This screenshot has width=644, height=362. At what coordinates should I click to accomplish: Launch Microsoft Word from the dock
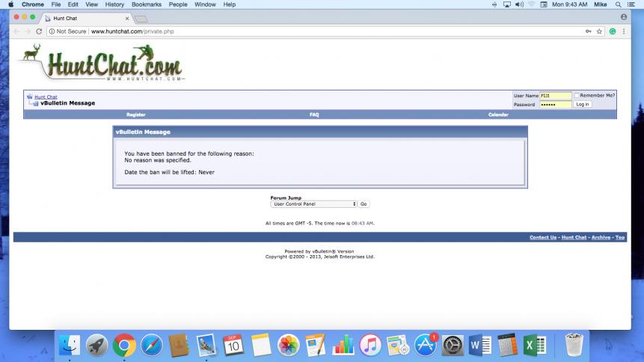pos(479,345)
